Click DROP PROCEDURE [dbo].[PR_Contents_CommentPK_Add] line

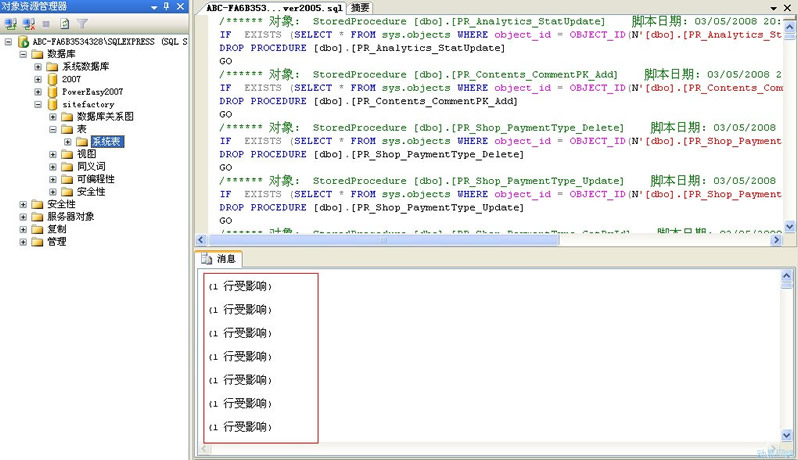pyautogui.click(x=368, y=101)
